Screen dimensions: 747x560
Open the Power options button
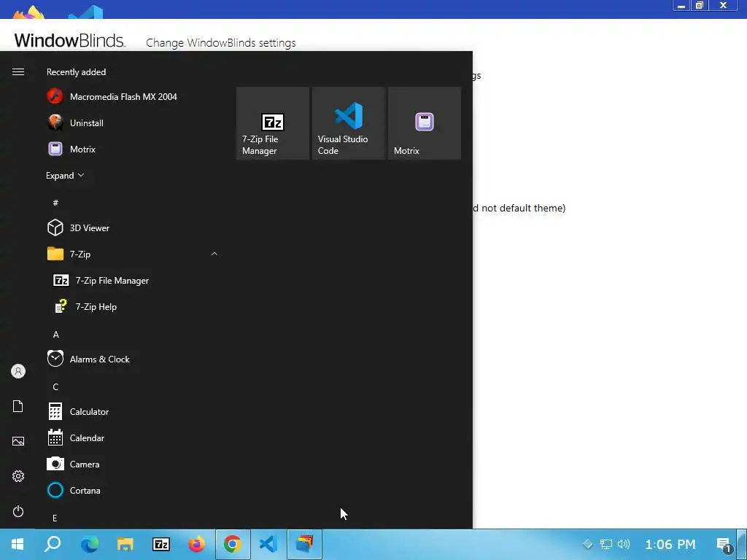[x=18, y=511]
